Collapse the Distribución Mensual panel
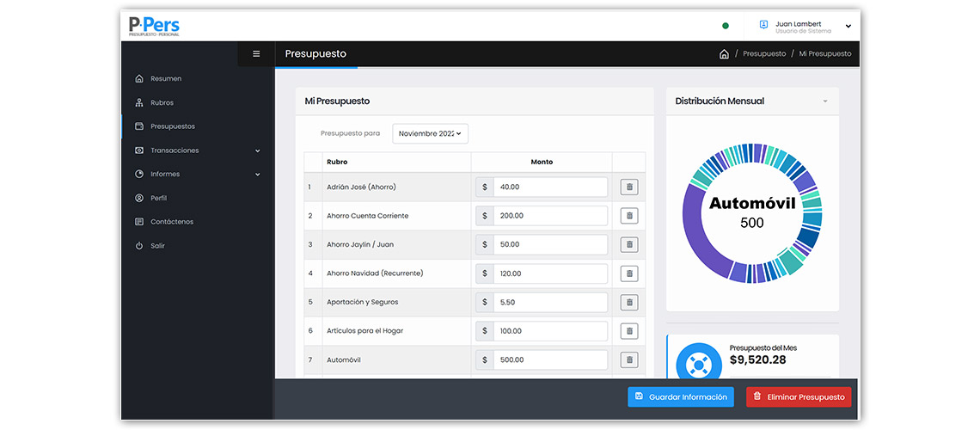This screenshot has height=430, width=980. [x=825, y=101]
